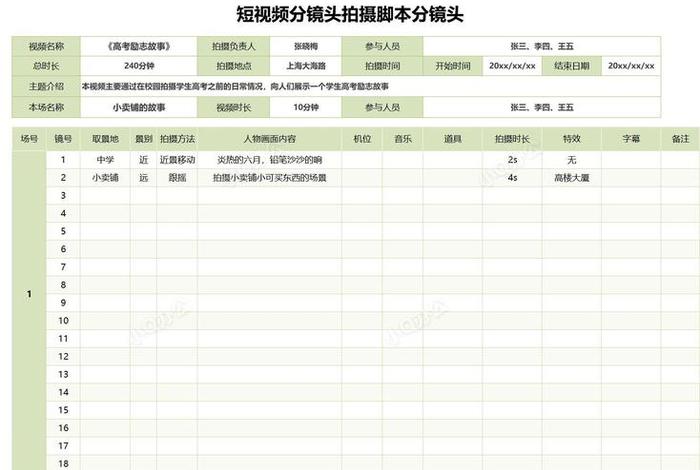Screen dimensions: 700x470
Task: Click the 拍摄负责人 label cell
Action: pyautogui.click(x=233, y=46)
